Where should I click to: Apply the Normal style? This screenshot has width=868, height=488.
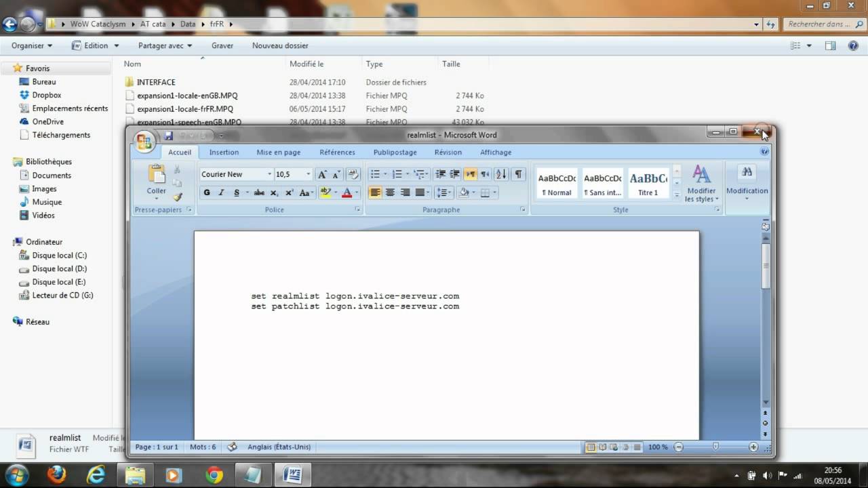(x=557, y=183)
